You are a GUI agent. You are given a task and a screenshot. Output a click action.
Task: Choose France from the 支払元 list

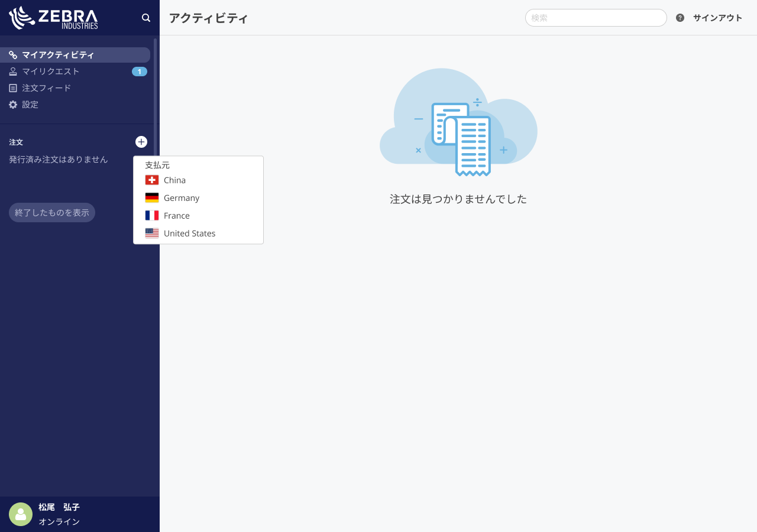(176, 215)
